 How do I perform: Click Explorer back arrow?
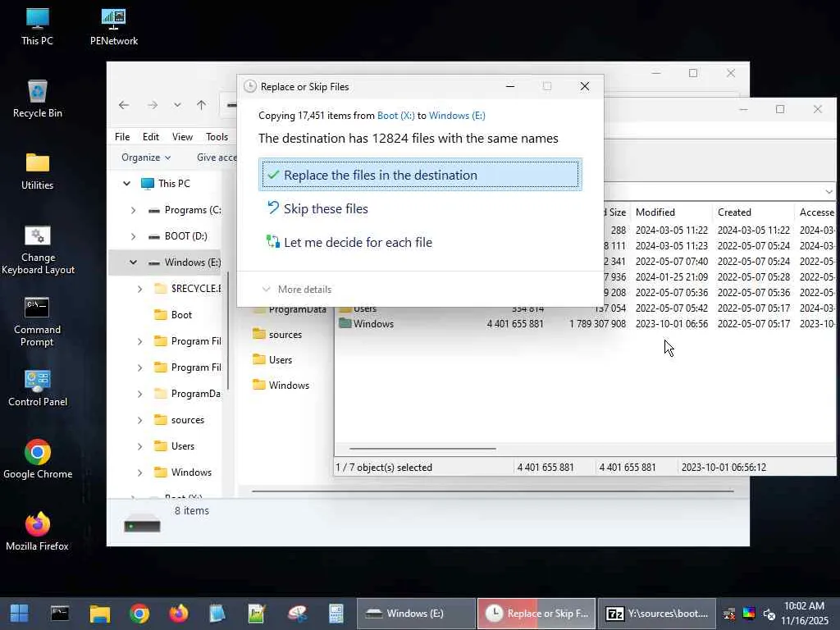coord(124,105)
